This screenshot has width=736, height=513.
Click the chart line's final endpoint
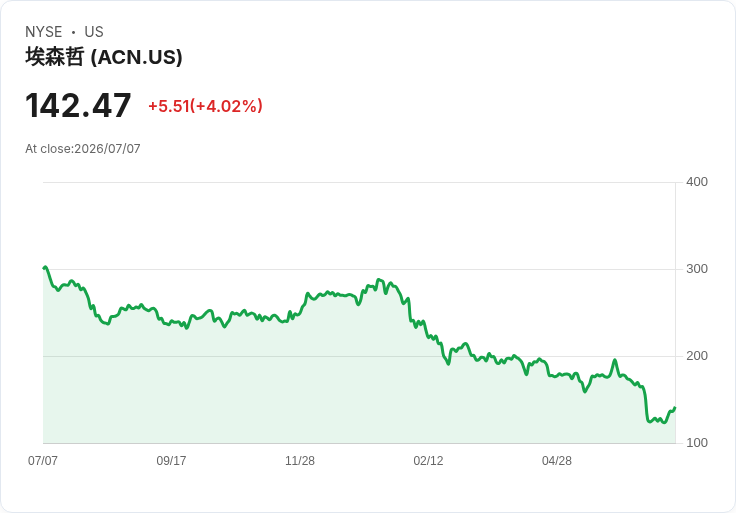[x=675, y=408]
